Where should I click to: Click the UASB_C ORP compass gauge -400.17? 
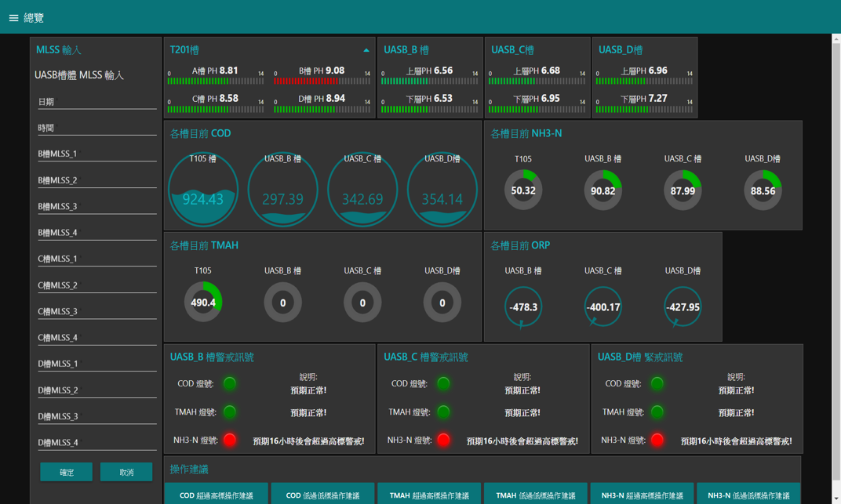pyautogui.click(x=603, y=307)
